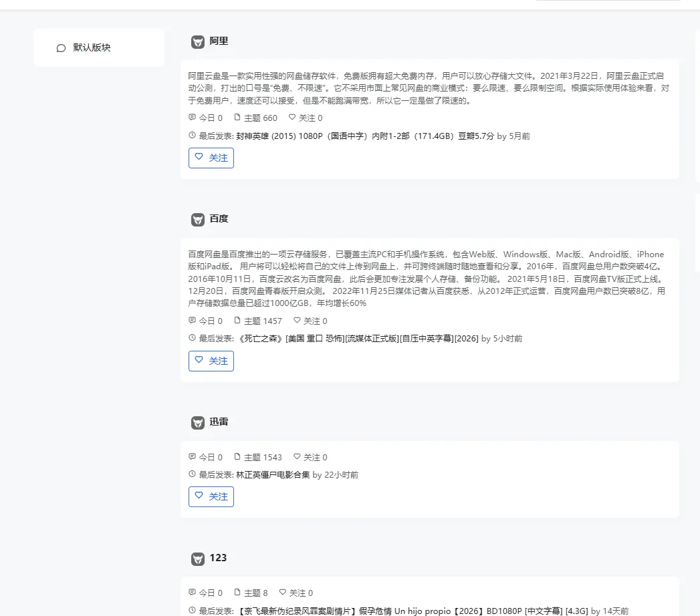700x616 pixels.
Task: Click the heart icon beside 关注 0 in 阿里 stats
Action: (x=292, y=118)
